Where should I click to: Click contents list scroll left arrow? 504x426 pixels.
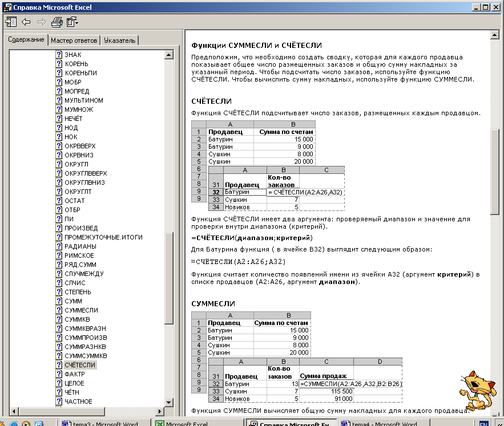(14, 411)
